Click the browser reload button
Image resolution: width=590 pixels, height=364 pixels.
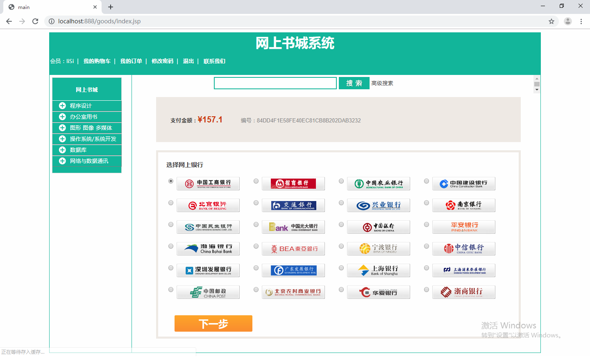[x=35, y=21]
